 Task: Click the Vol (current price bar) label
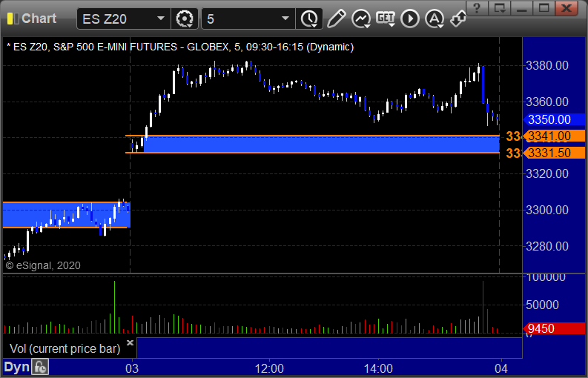click(65, 349)
